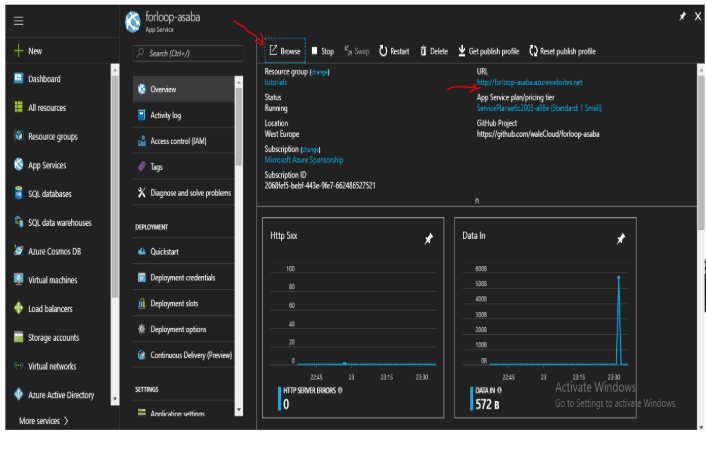Click the GitHub project URL text
The height and width of the screenshot is (465, 706).
pos(538,134)
